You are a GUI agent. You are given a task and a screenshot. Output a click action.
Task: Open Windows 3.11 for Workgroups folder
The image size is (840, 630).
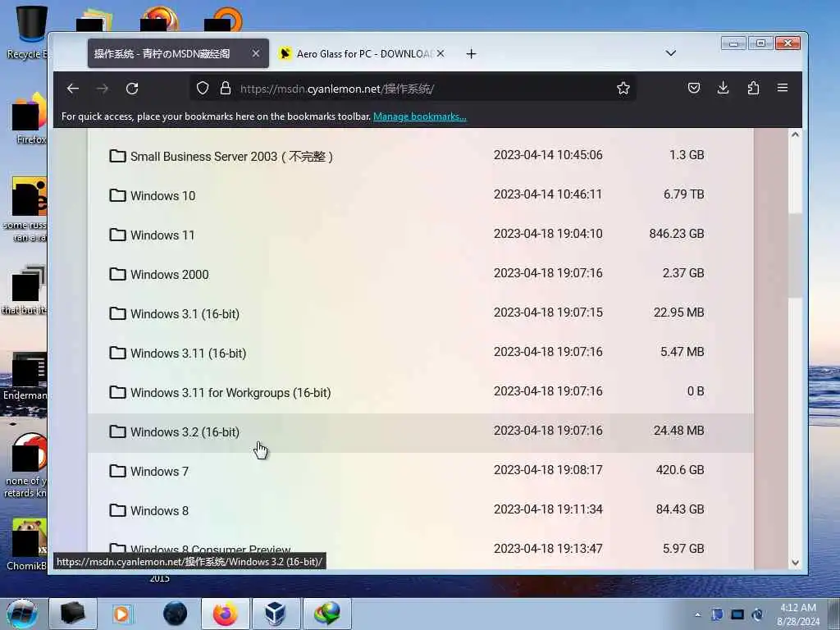click(231, 393)
